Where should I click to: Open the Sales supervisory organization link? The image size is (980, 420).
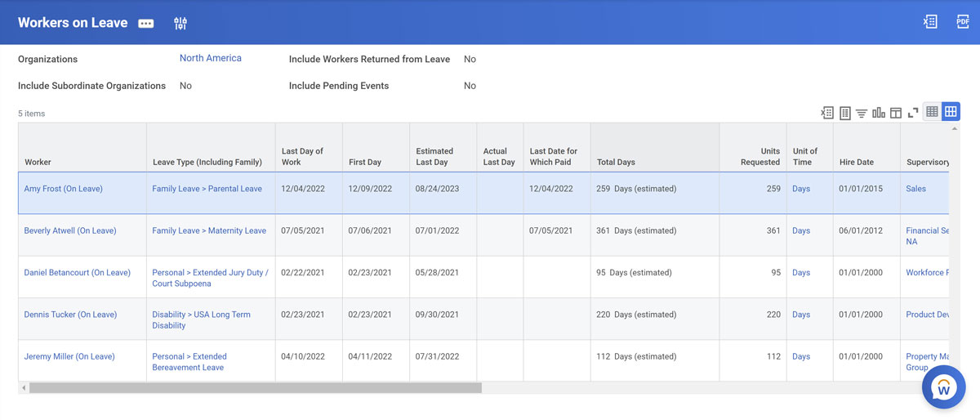pyautogui.click(x=916, y=189)
